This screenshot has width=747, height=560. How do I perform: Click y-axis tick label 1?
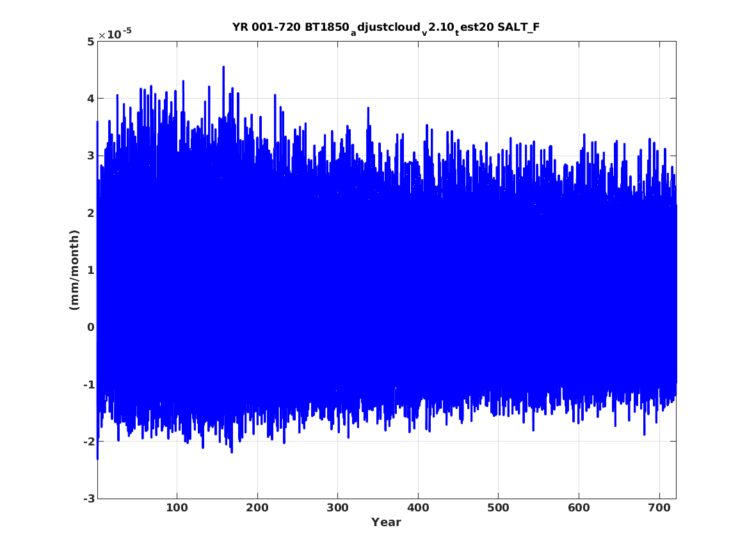pyautogui.click(x=90, y=270)
